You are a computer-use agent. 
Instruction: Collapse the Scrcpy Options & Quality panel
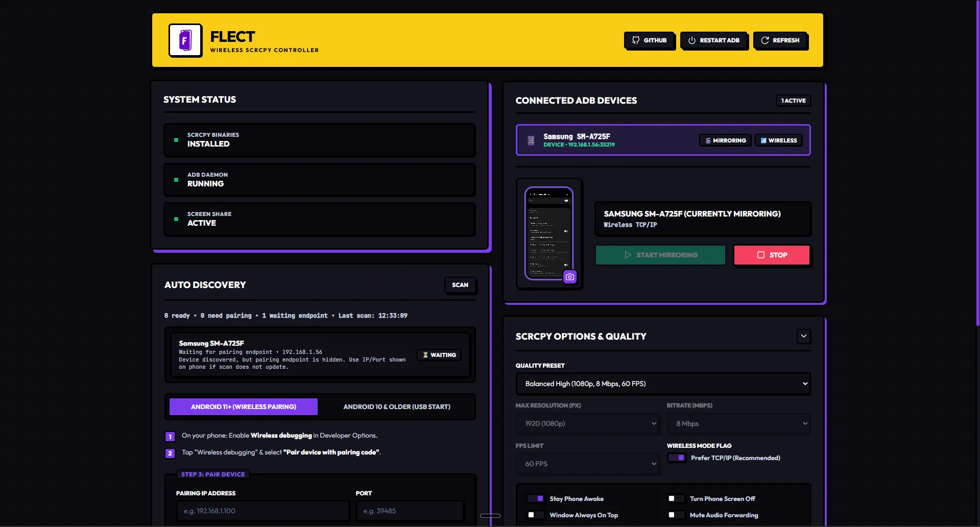[x=804, y=336]
